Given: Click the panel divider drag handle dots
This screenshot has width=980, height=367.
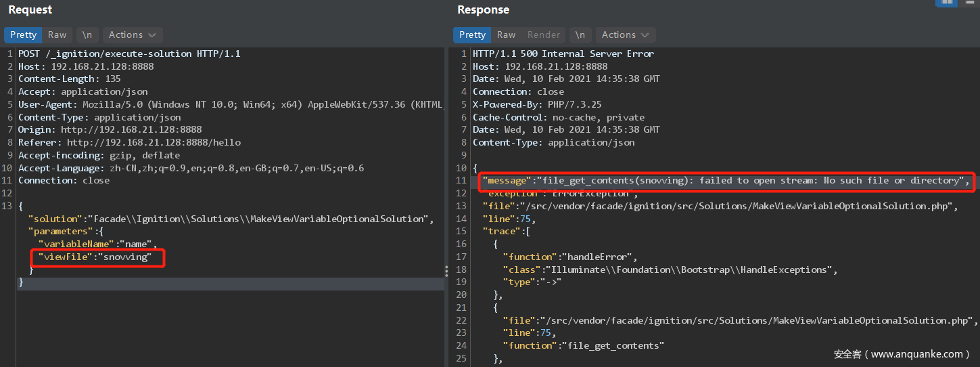Looking at the screenshot, I should pos(446,271).
